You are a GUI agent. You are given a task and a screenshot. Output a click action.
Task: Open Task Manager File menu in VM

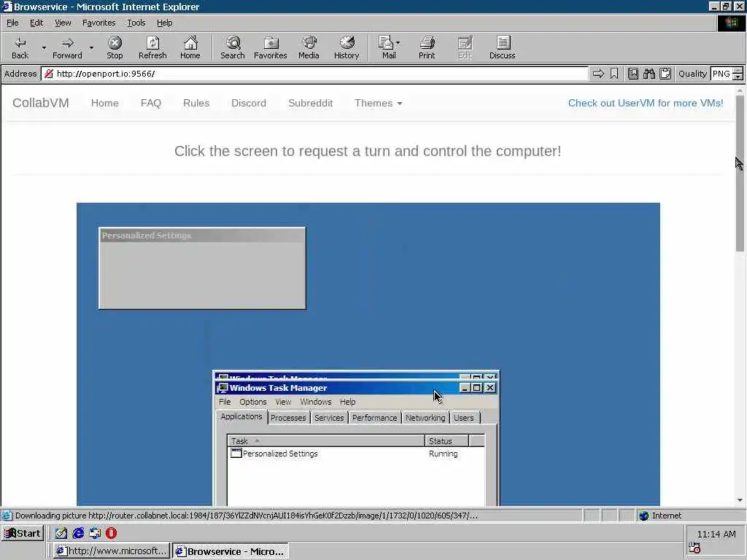[225, 402]
